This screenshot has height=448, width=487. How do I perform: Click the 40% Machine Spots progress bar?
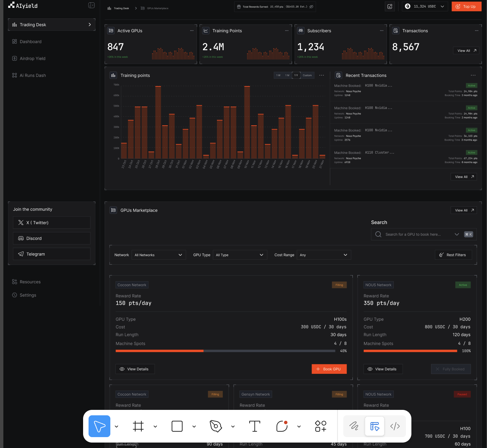225,351
